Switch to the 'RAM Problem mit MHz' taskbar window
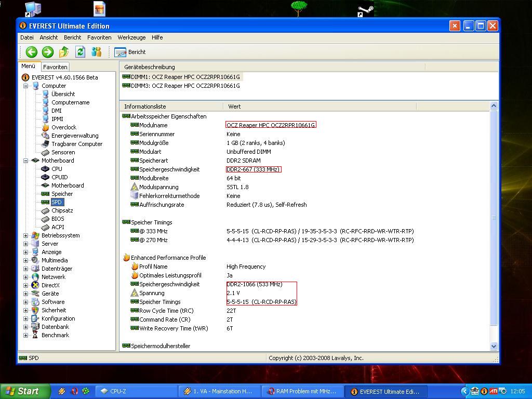Viewport: 532px width, 399px height. [303, 391]
